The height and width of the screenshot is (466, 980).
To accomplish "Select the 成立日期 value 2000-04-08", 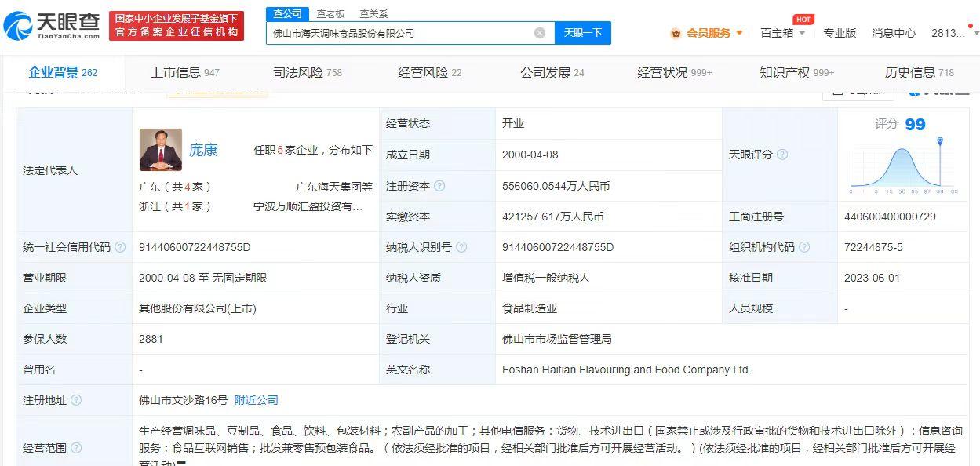I will click(530, 155).
